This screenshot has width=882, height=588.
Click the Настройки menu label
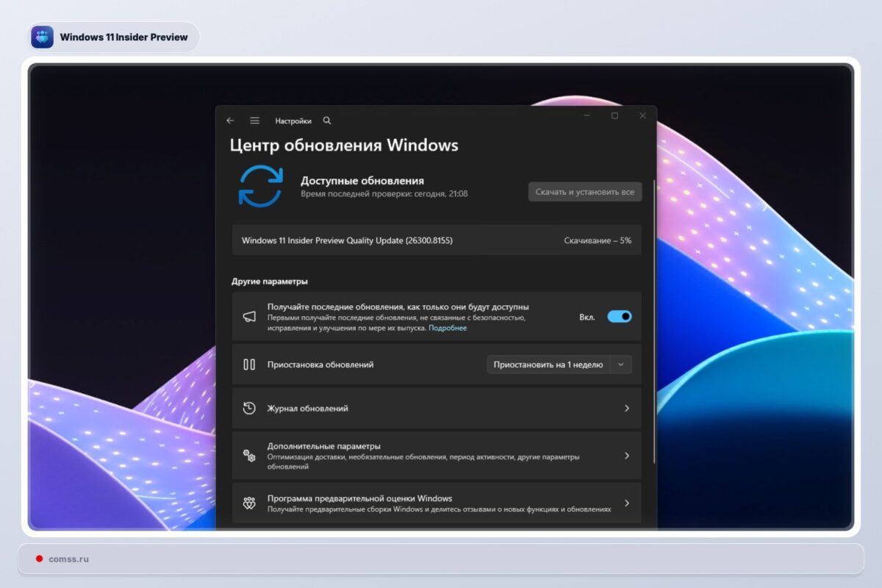294,120
